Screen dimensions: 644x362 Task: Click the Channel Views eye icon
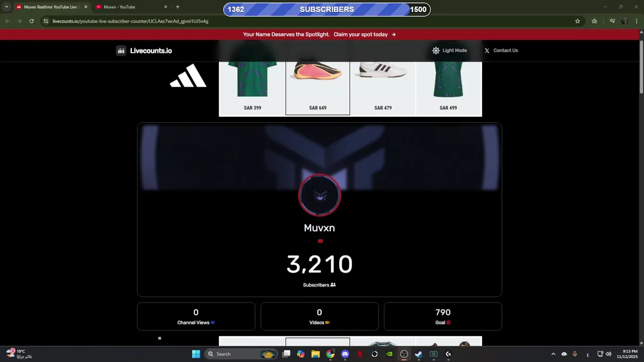tap(213, 322)
